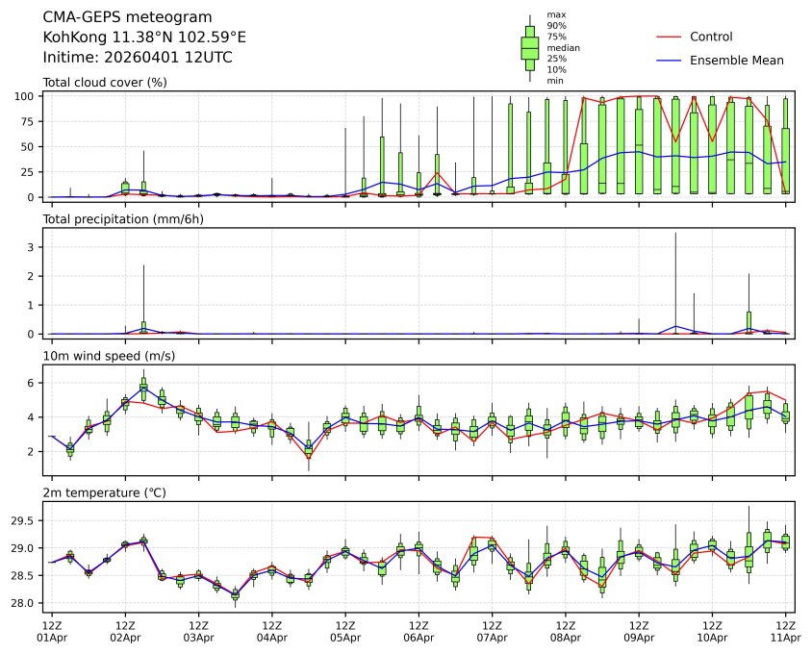Image resolution: width=812 pixels, height=654 pixels.
Task: Click the 12Z 08Apr x-axis label
Action: (x=566, y=632)
